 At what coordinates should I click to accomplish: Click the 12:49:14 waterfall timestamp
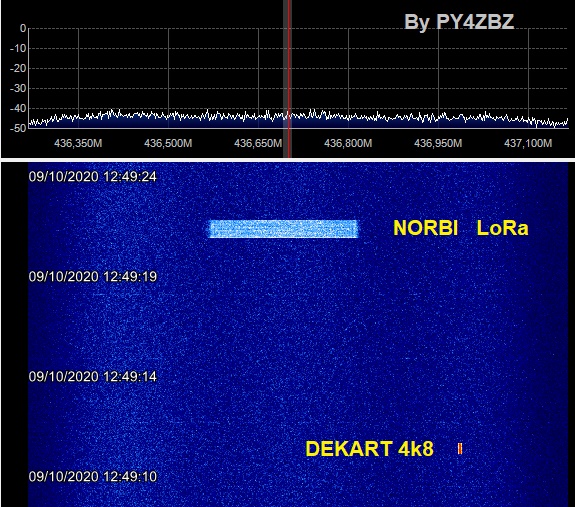click(x=93, y=376)
